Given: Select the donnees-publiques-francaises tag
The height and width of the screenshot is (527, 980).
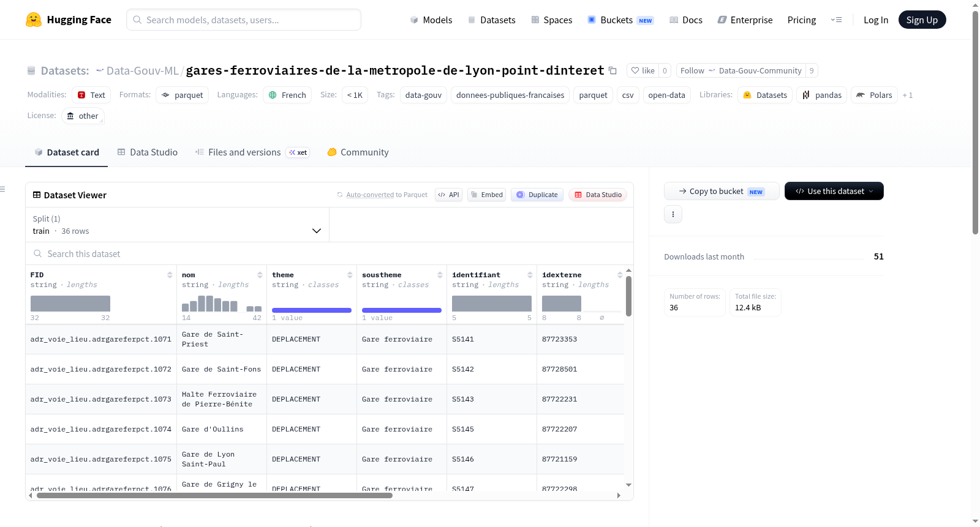Looking at the screenshot, I should point(510,95).
